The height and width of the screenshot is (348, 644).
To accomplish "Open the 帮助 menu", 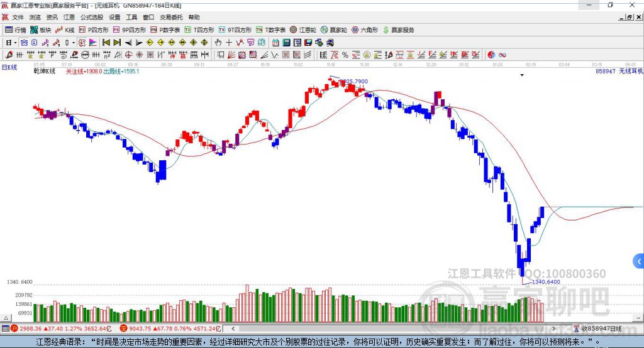I will tap(194, 17).
